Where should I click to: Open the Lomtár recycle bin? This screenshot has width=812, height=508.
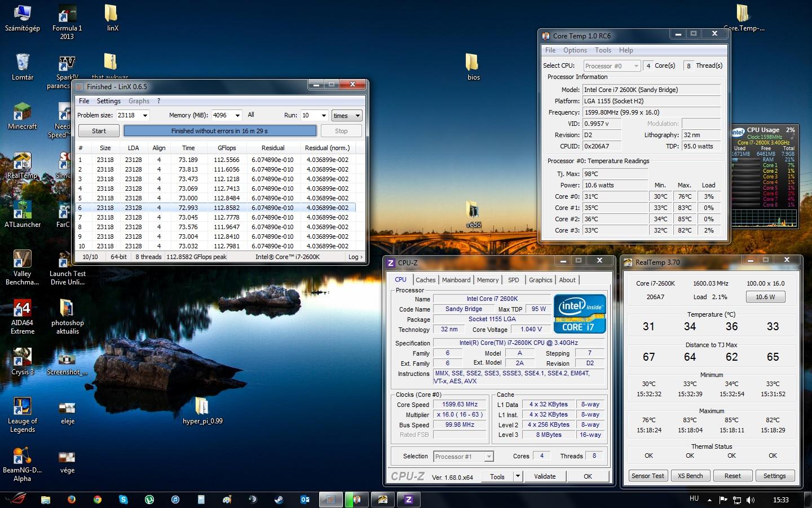(x=23, y=67)
